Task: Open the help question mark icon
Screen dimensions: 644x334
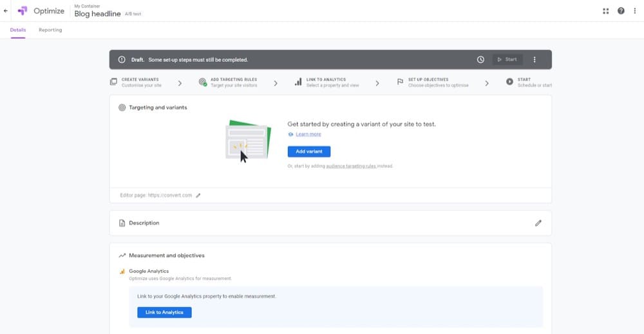Action: pyautogui.click(x=621, y=11)
